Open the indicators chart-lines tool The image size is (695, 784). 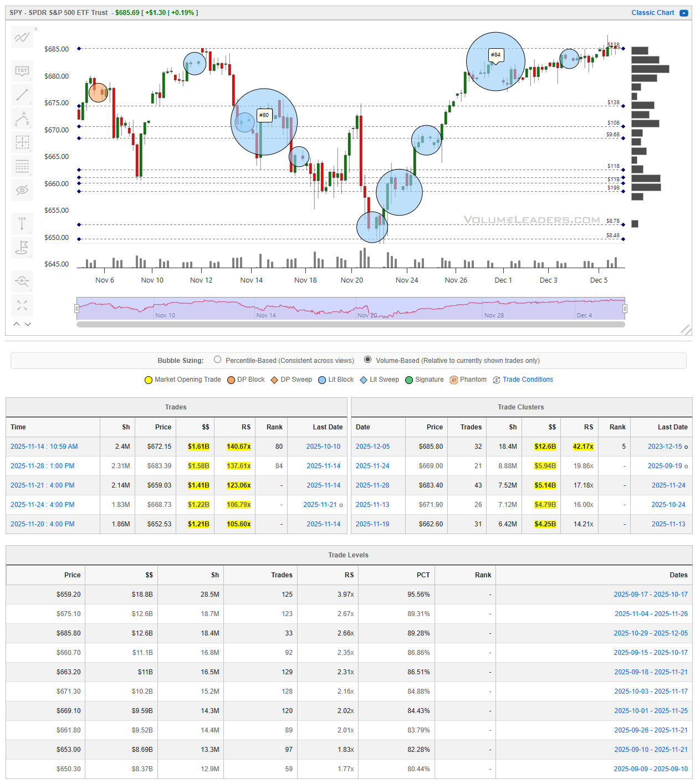coord(22,38)
